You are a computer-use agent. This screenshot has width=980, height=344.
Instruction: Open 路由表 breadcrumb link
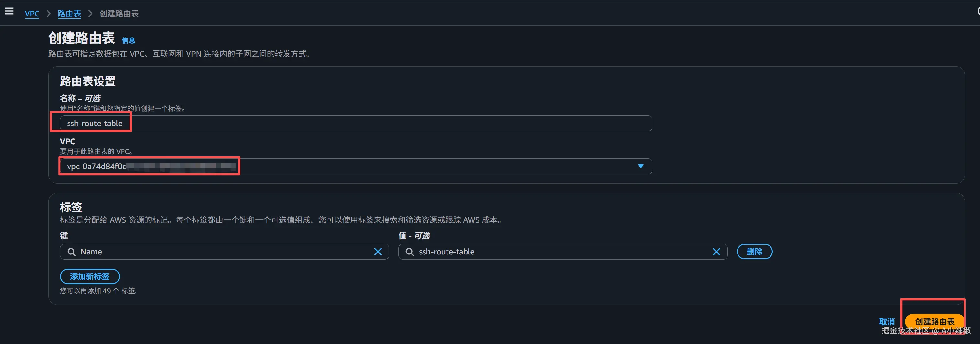[x=69, y=14]
